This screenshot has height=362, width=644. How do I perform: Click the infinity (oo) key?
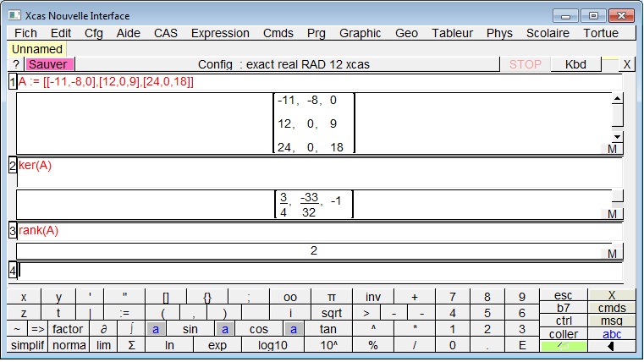pos(290,297)
